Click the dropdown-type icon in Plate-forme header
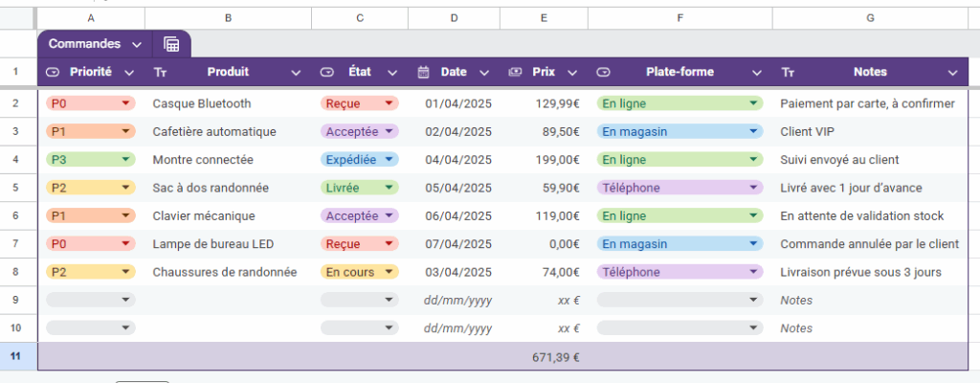This screenshot has height=383, width=980. coord(603,73)
